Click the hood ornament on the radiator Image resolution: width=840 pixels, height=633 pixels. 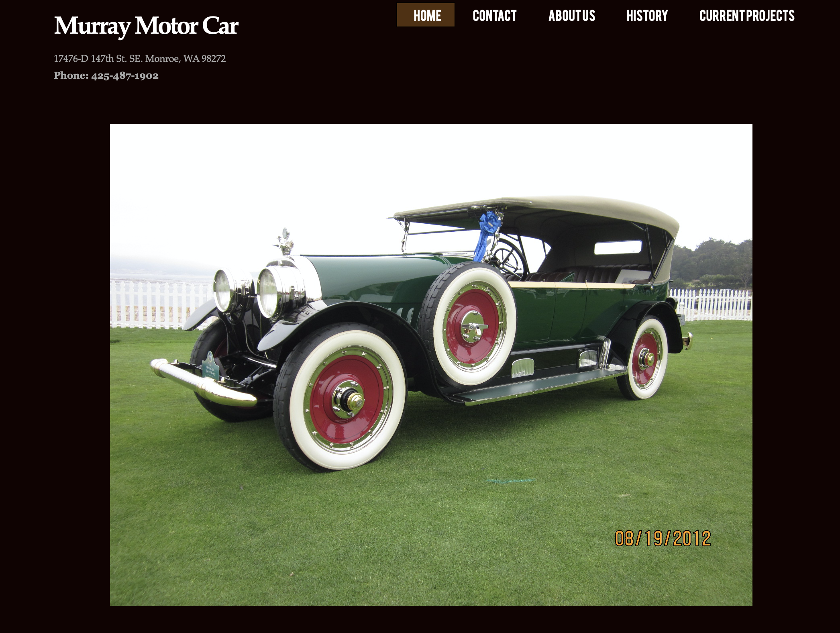point(284,241)
